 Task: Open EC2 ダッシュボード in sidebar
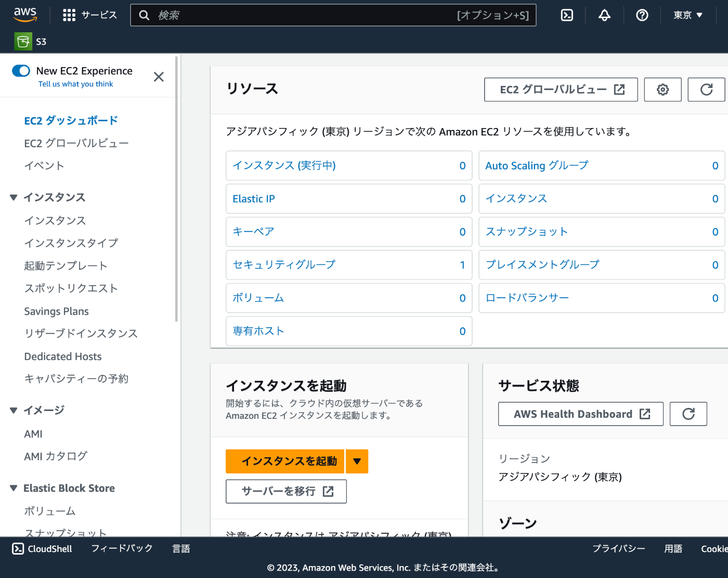click(71, 121)
